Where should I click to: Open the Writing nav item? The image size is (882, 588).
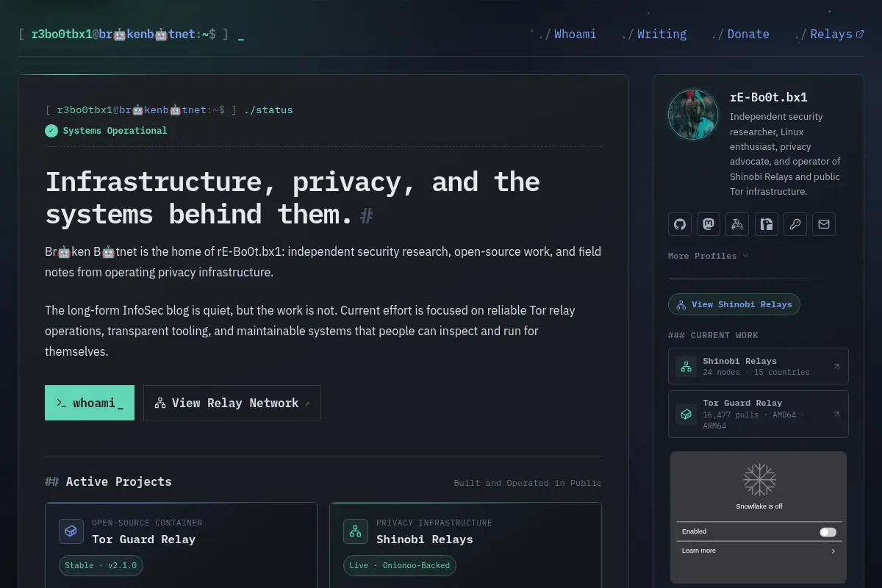coord(653,34)
